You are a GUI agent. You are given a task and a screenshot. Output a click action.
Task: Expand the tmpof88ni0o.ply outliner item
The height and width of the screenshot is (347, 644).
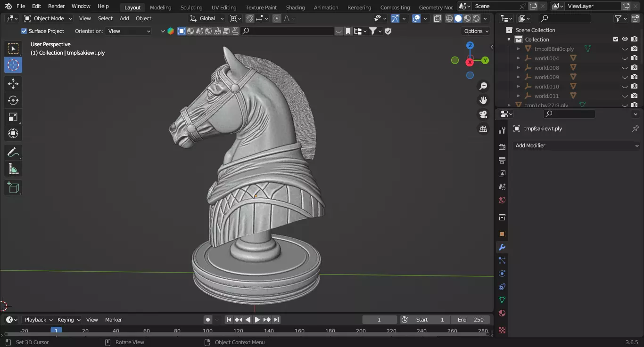(x=519, y=49)
